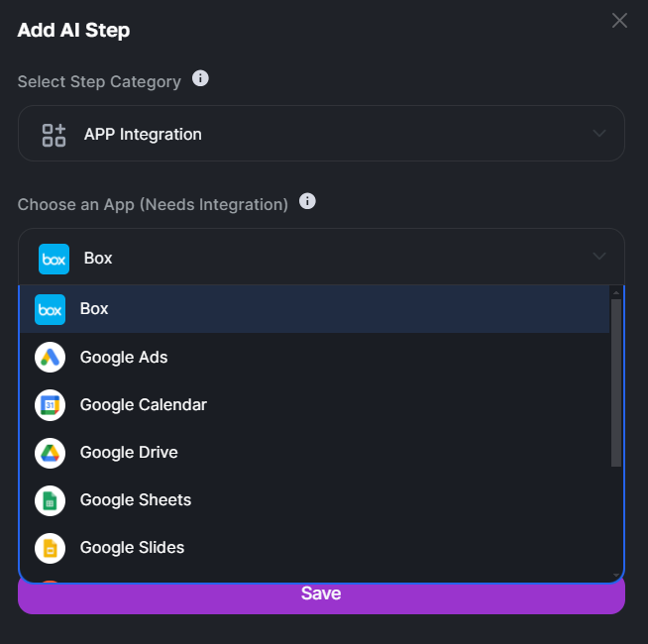Screen dimensions: 648x644
Task: Click the purple Save button
Action: tap(321, 598)
